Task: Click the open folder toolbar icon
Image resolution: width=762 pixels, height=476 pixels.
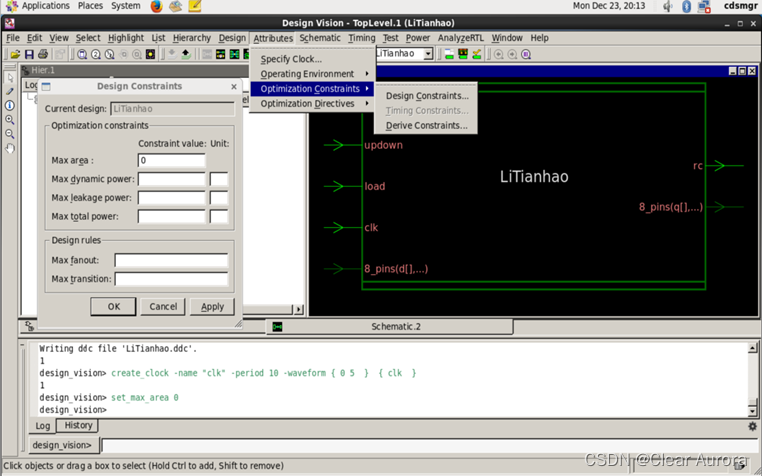Action: pyautogui.click(x=15, y=54)
